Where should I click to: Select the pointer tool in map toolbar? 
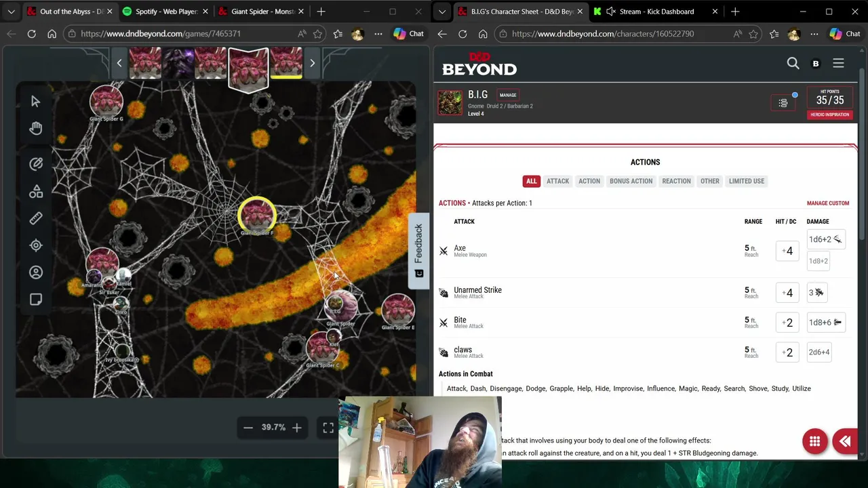(35, 101)
